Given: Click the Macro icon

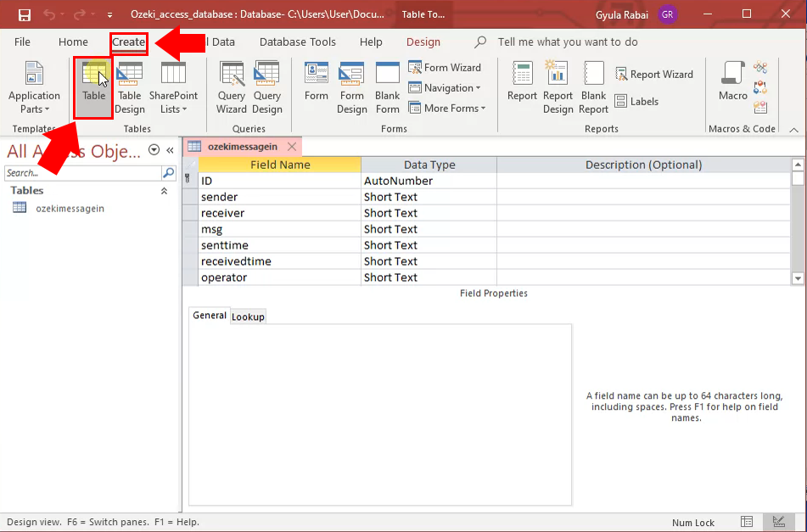Looking at the screenshot, I should (x=732, y=81).
